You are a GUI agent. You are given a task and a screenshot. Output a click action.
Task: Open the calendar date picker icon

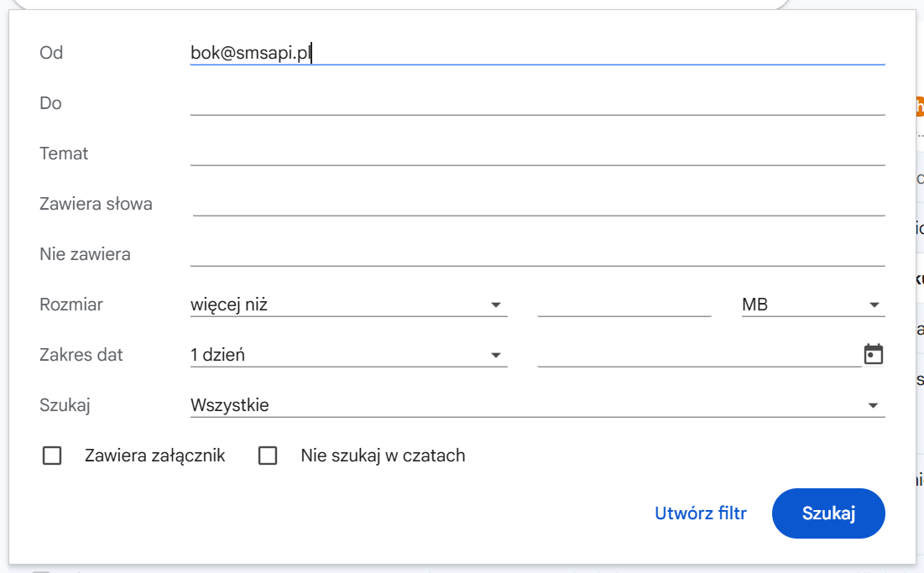point(874,355)
